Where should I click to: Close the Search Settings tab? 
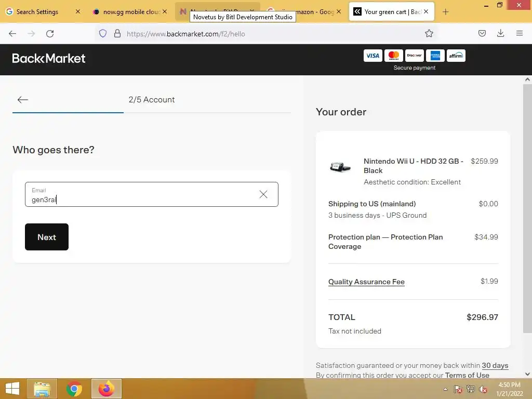[x=78, y=11]
